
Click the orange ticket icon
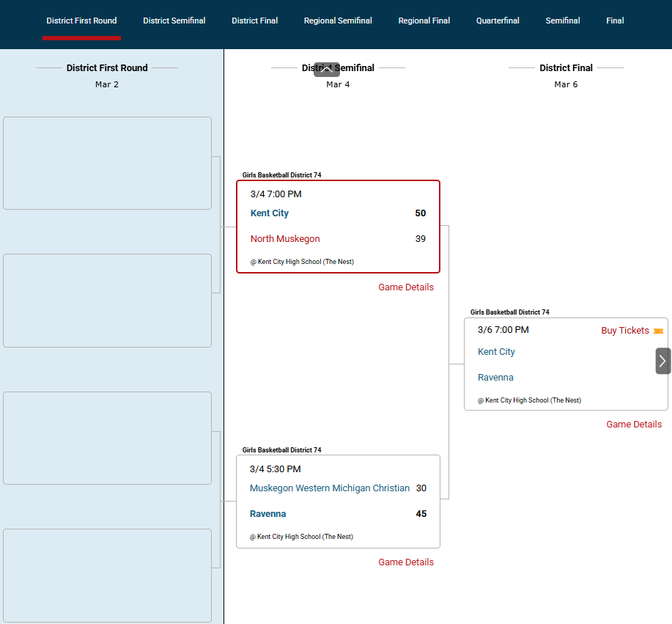[658, 331]
